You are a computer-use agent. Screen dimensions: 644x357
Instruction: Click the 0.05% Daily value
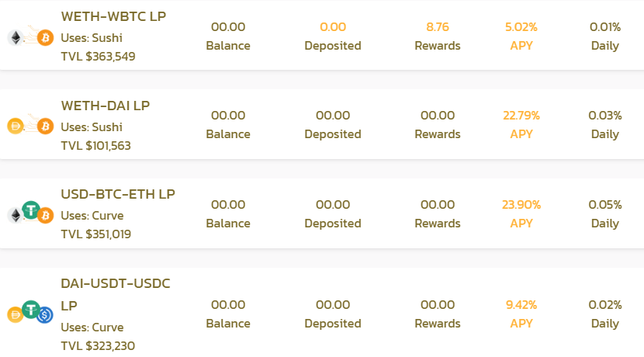605,205
